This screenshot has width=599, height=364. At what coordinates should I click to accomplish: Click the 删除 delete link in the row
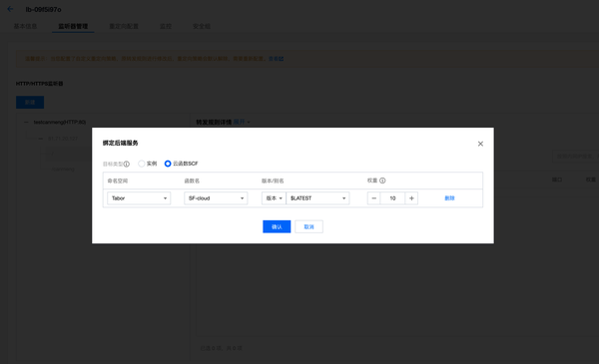tap(449, 198)
